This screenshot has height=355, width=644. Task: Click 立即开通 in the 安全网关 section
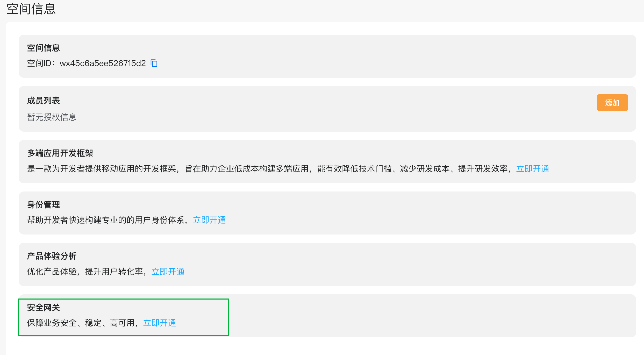pos(160,323)
